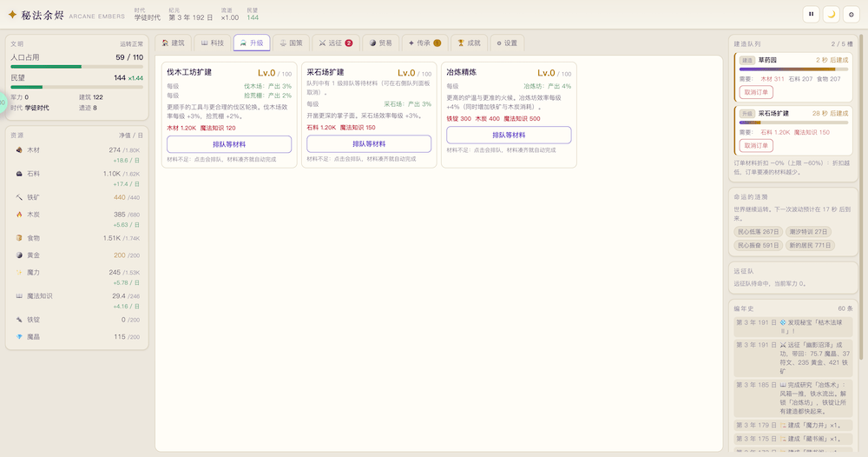
Task: Click the 民心低落 267日 fate tag
Action: 758,232
